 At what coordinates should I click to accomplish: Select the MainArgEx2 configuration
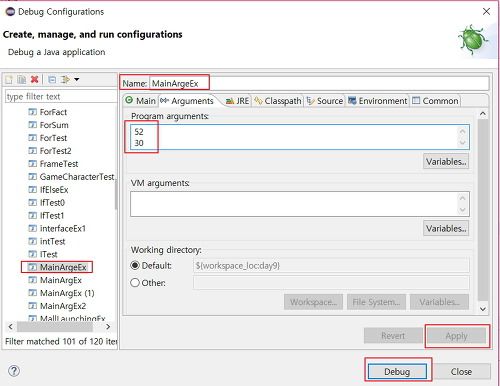63,306
